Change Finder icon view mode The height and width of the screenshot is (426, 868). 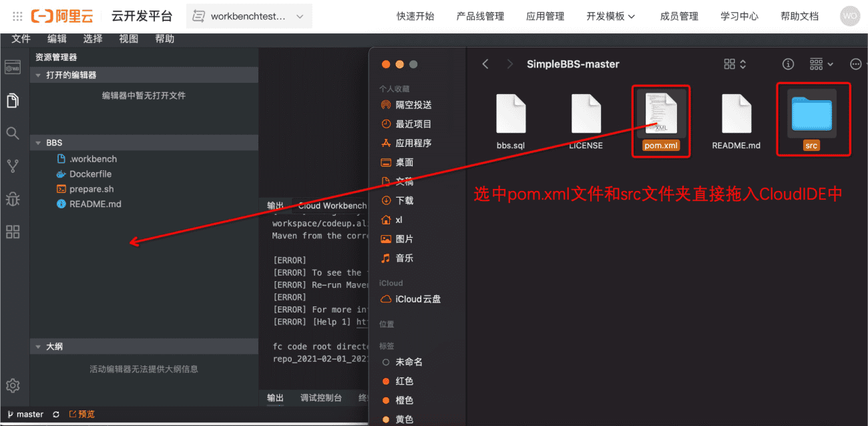tap(735, 64)
